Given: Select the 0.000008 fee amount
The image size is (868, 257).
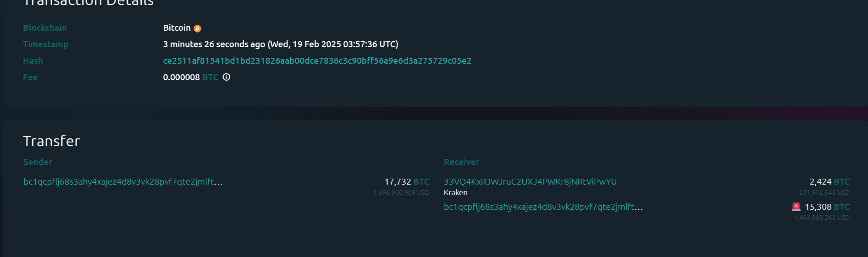Looking at the screenshot, I should click(x=181, y=77).
